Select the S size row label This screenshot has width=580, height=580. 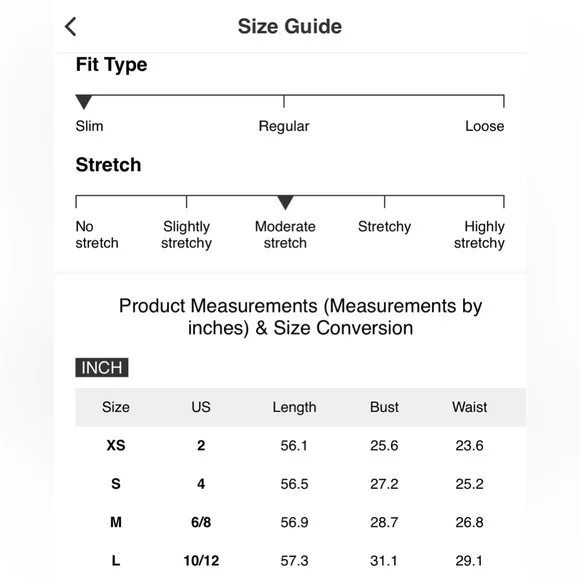coord(116,484)
